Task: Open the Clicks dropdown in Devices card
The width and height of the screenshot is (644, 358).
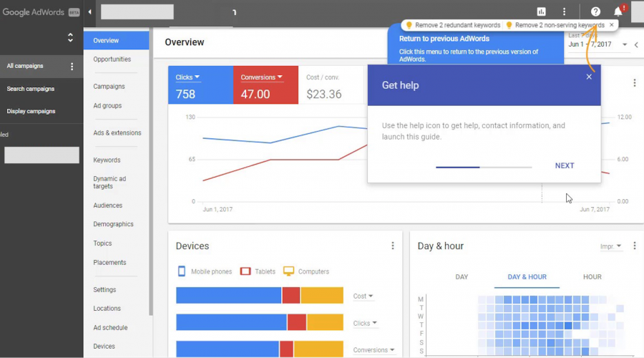Action: pyautogui.click(x=365, y=323)
